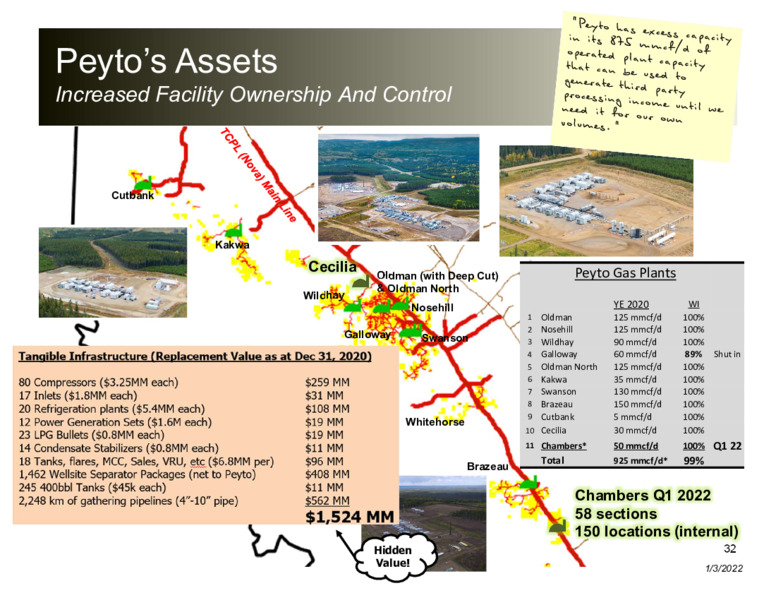Click the 150 locations (internal) text
The height and width of the screenshot is (600, 776).
tap(656, 532)
